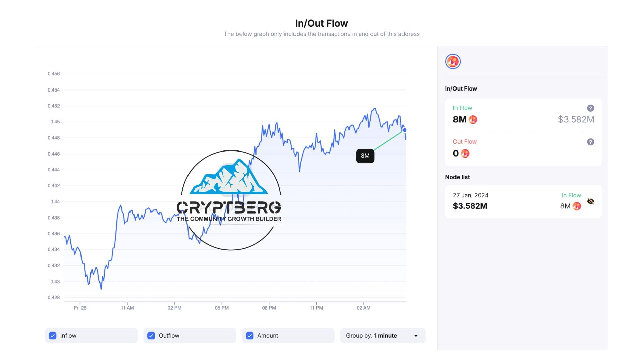Click the Node list section label
644x362 pixels.
pyautogui.click(x=457, y=177)
